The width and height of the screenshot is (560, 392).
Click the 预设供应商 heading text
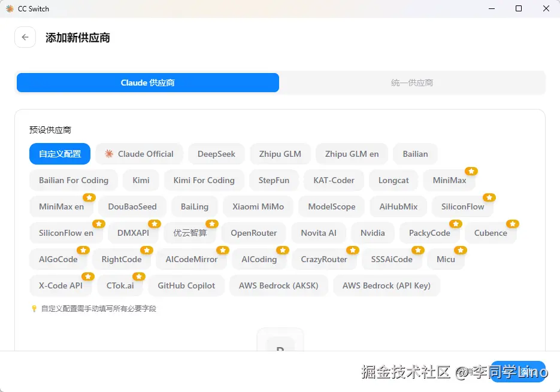point(50,130)
